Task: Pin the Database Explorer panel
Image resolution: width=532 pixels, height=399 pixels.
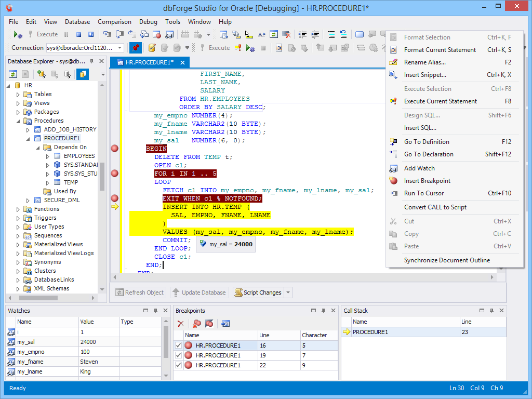Action: click(91, 61)
